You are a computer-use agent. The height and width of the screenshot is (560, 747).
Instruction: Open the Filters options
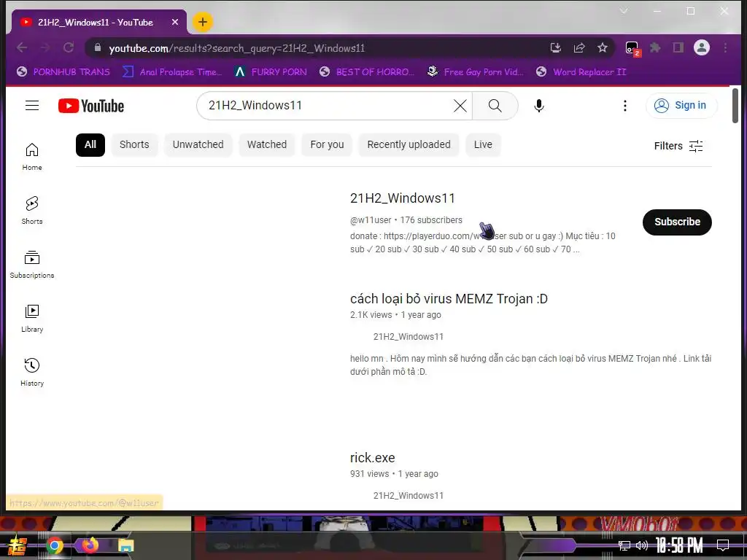678,146
